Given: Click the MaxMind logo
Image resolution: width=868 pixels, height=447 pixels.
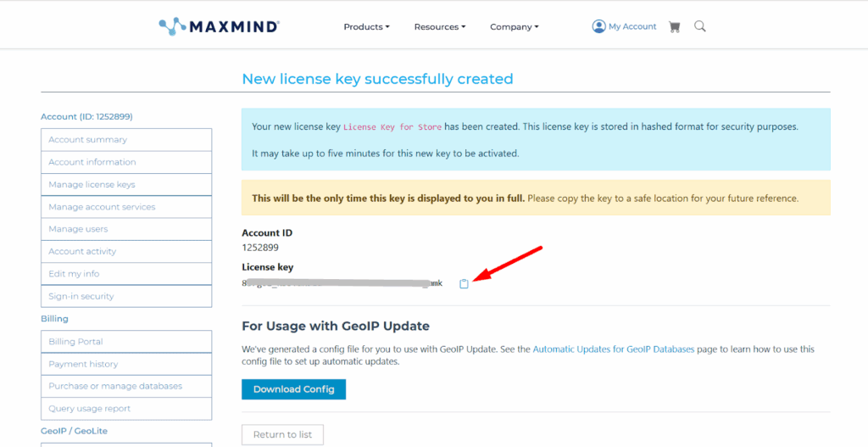Looking at the screenshot, I should click(220, 26).
